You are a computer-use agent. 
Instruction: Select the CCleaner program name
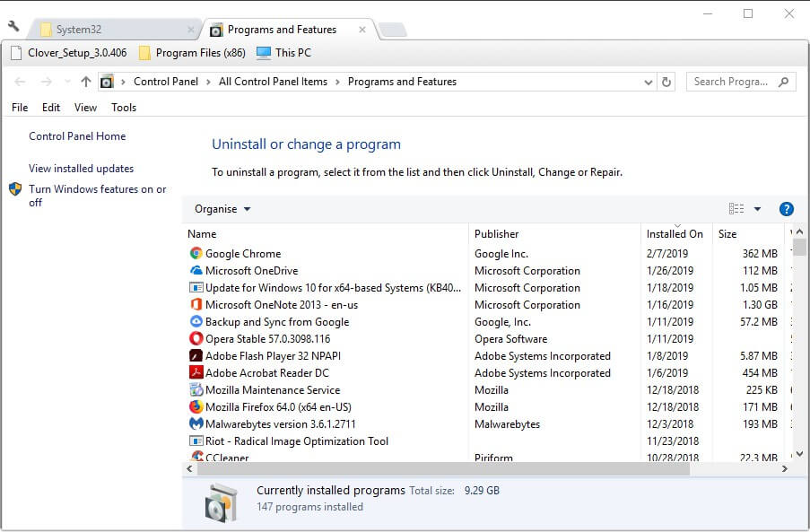pos(227,458)
